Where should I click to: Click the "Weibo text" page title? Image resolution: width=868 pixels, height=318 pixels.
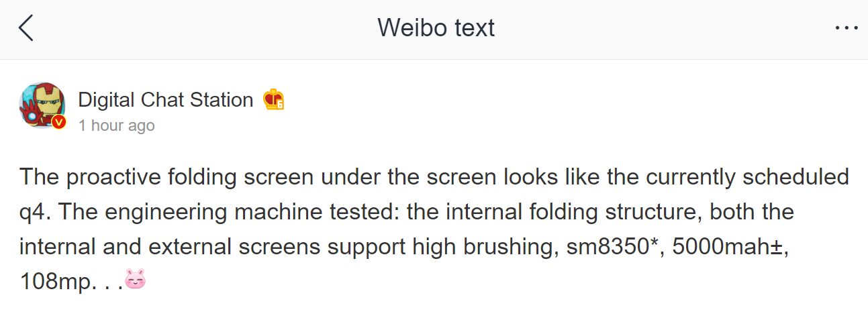pos(436,28)
